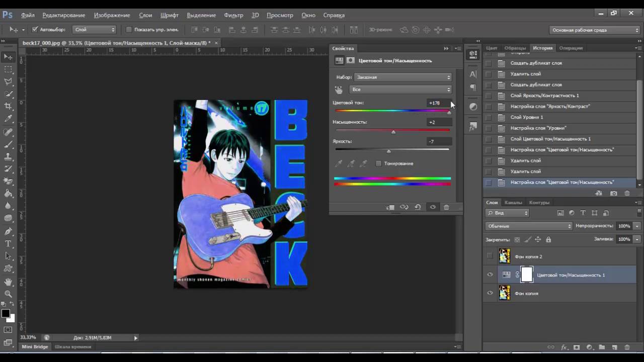Open the Основная рабочая среда workspace dropdown
Viewport: 644px width, 362px height.
click(x=595, y=30)
